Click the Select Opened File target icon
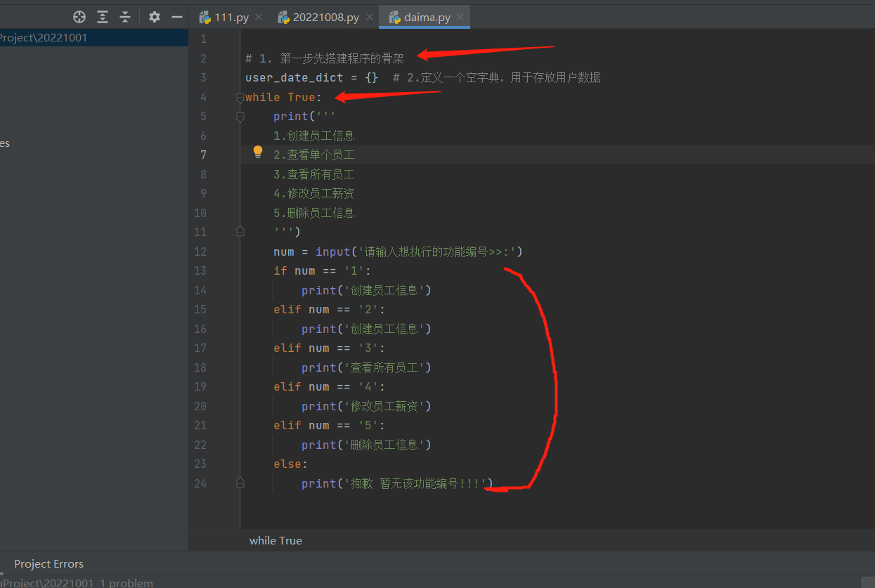875x588 pixels. 79,17
